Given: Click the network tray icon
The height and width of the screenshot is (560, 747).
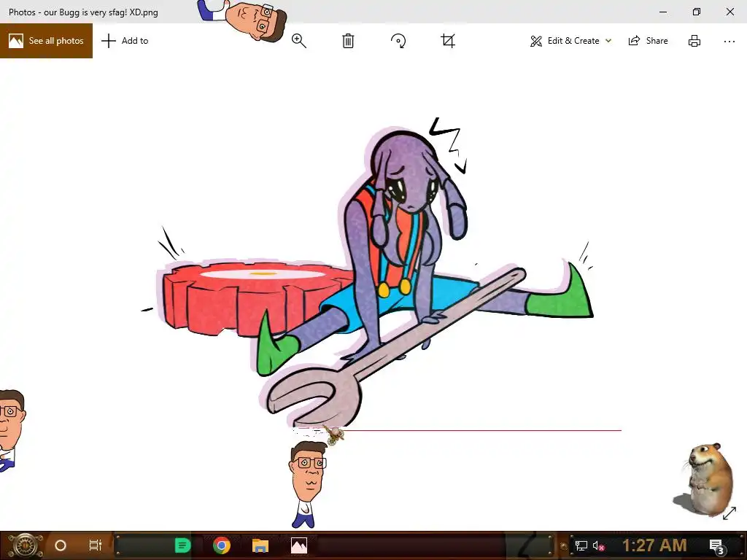Looking at the screenshot, I should click(581, 545).
